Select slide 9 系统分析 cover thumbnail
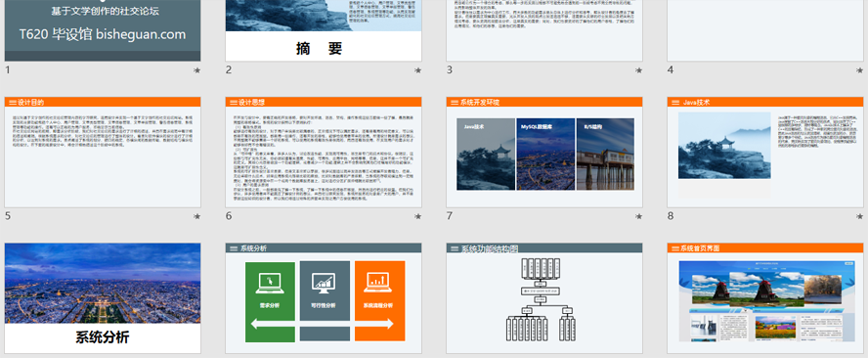Viewport: 868px width, 358px height. tap(103, 298)
